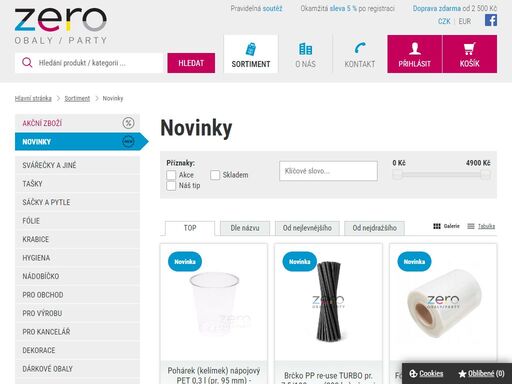Click the zero Obaly/Party logo
Viewport: 512px width, 384px height.
pyautogui.click(x=61, y=26)
